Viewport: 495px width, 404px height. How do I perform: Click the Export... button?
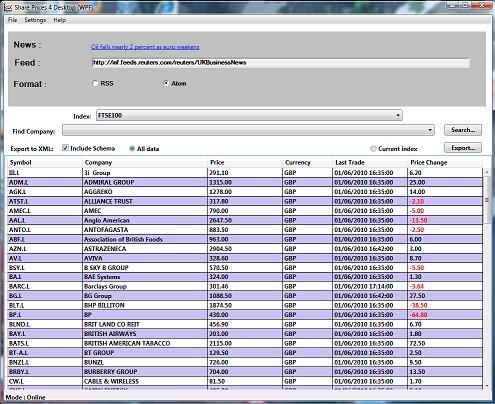coord(463,148)
